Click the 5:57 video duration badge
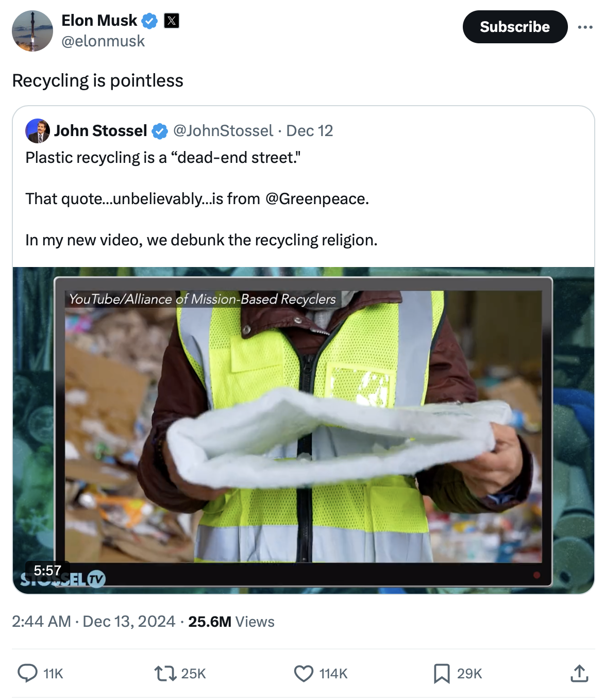Viewport: 604px width, 700px height. tap(47, 570)
